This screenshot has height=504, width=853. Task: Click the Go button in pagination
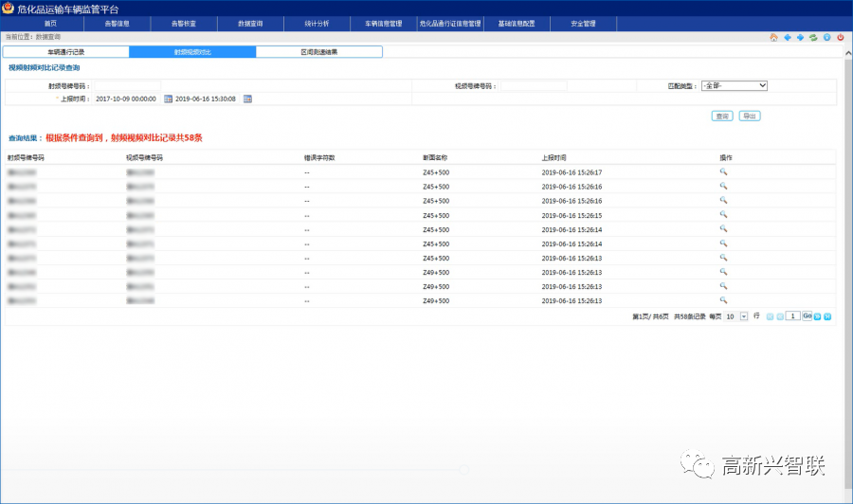pyautogui.click(x=807, y=315)
